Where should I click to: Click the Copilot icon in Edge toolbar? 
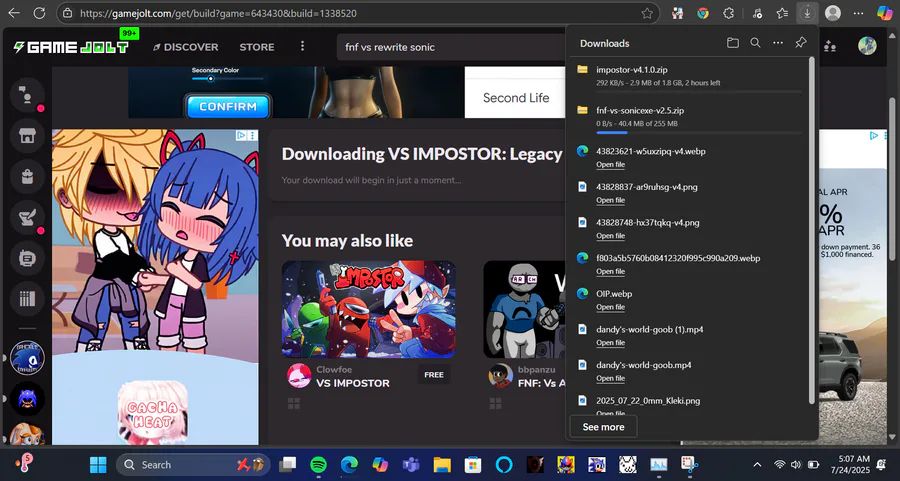coord(885,13)
